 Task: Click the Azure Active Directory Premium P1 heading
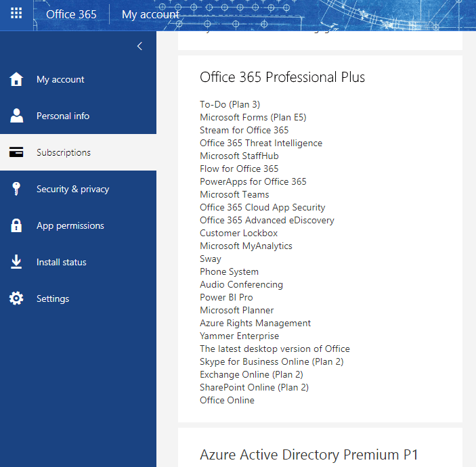coord(309,455)
